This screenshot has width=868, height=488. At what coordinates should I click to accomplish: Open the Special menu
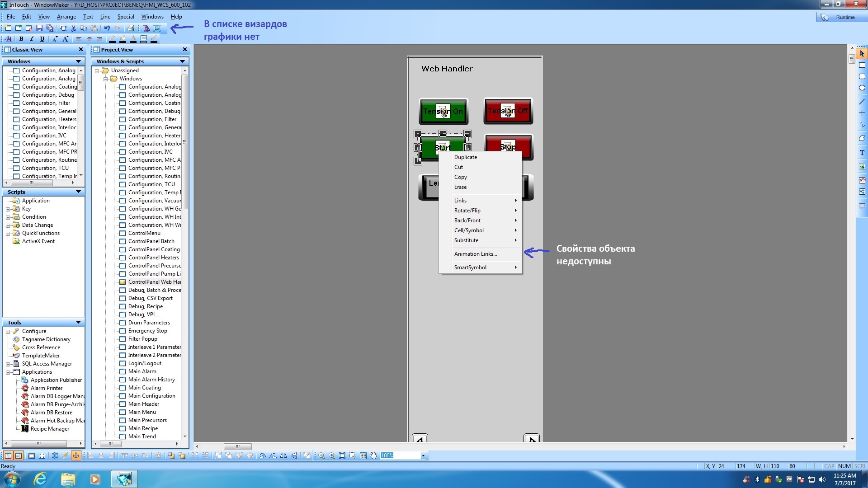click(125, 17)
